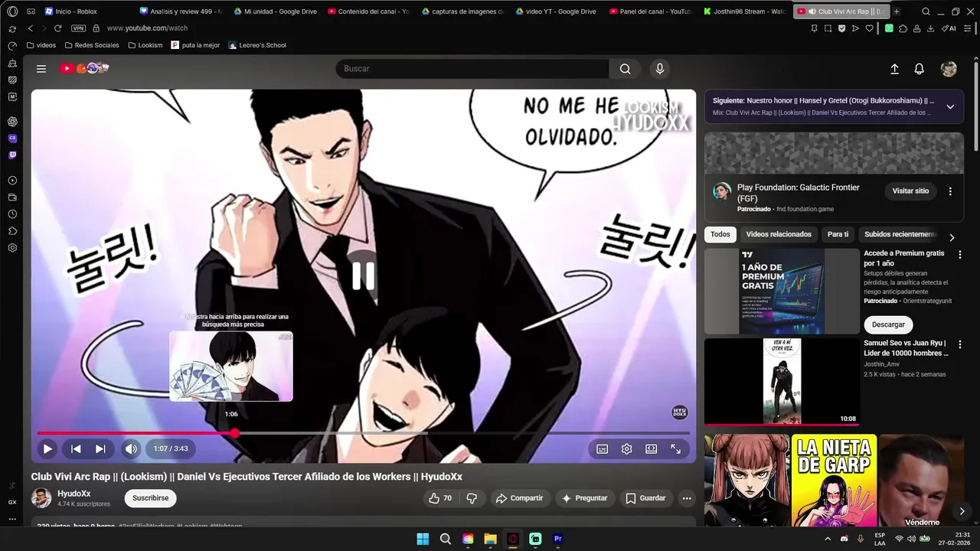Advance the Shorts shelf with the next arrow
980x551 pixels.
[x=962, y=511]
